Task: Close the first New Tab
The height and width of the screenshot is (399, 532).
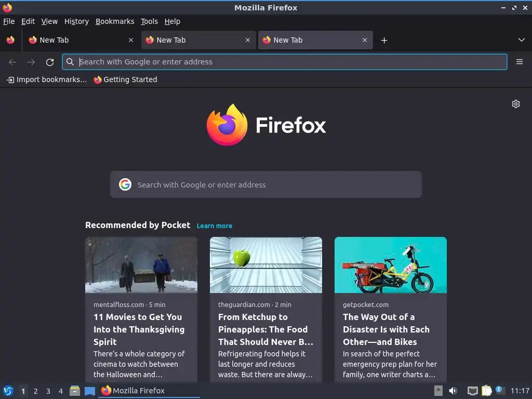Action: (131, 40)
